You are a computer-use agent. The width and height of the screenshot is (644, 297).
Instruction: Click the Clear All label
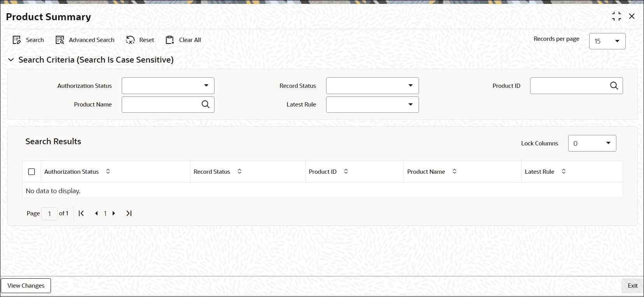190,40
